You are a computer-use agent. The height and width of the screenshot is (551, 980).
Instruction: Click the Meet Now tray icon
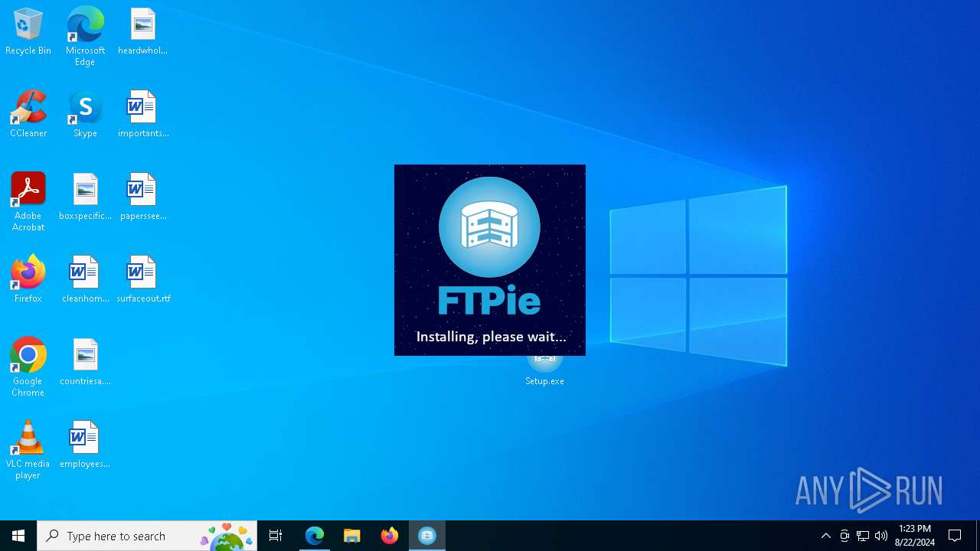(x=844, y=536)
